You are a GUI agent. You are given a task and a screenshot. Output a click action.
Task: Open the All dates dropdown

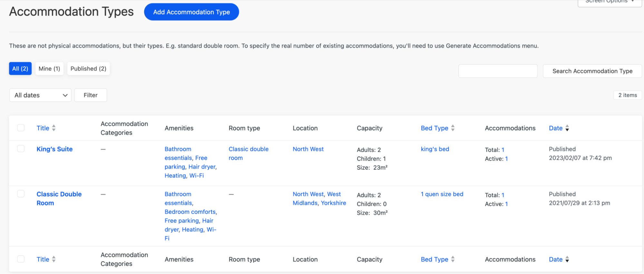(x=41, y=95)
